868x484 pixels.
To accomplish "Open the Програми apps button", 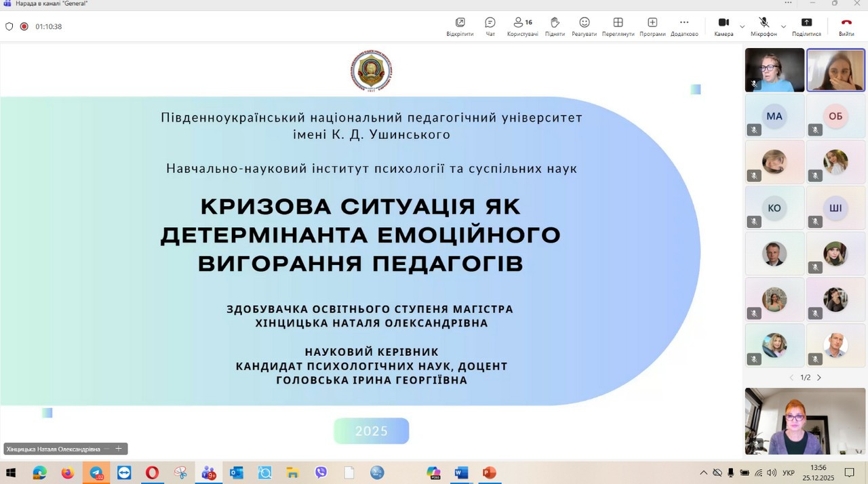I will (x=652, y=26).
